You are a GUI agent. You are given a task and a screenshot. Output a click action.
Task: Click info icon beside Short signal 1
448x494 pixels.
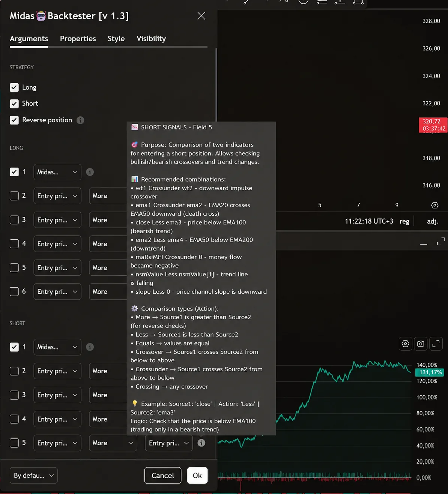(x=90, y=347)
